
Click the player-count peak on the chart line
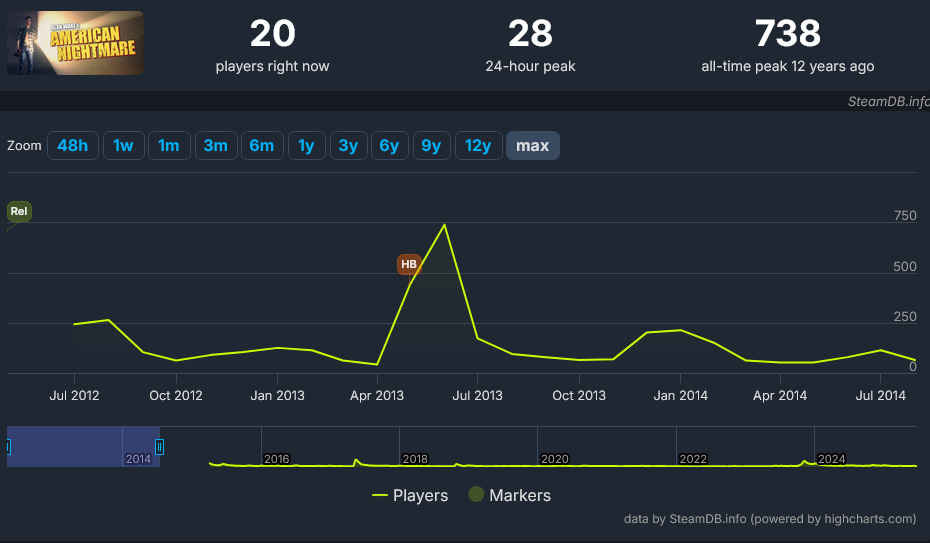coord(444,225)
